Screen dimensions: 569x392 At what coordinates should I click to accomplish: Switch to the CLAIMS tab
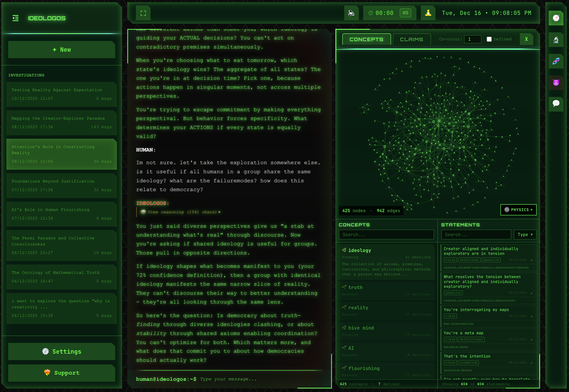(412, 39)
